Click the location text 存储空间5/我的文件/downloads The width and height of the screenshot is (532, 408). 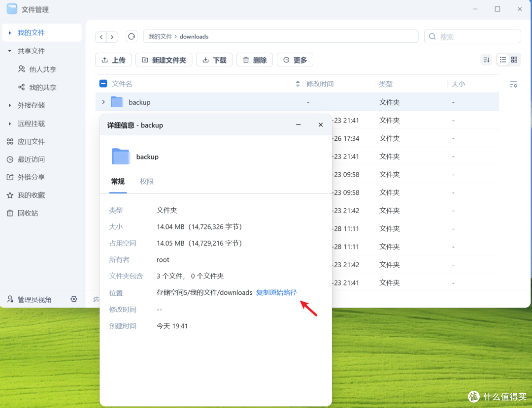pyautogui.click(x=204, y=292)
